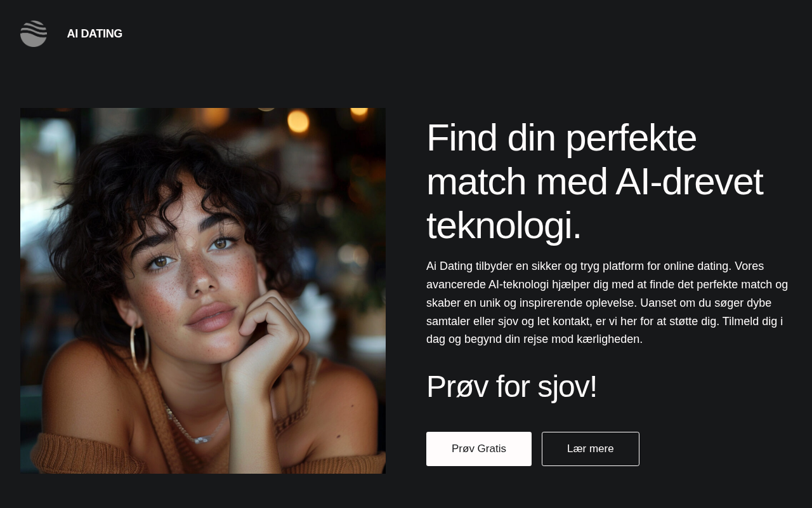The image size is (812, 508).
Task: Click 'samtaler eller sjov' text in paragraph
Action: coord(472,321)
